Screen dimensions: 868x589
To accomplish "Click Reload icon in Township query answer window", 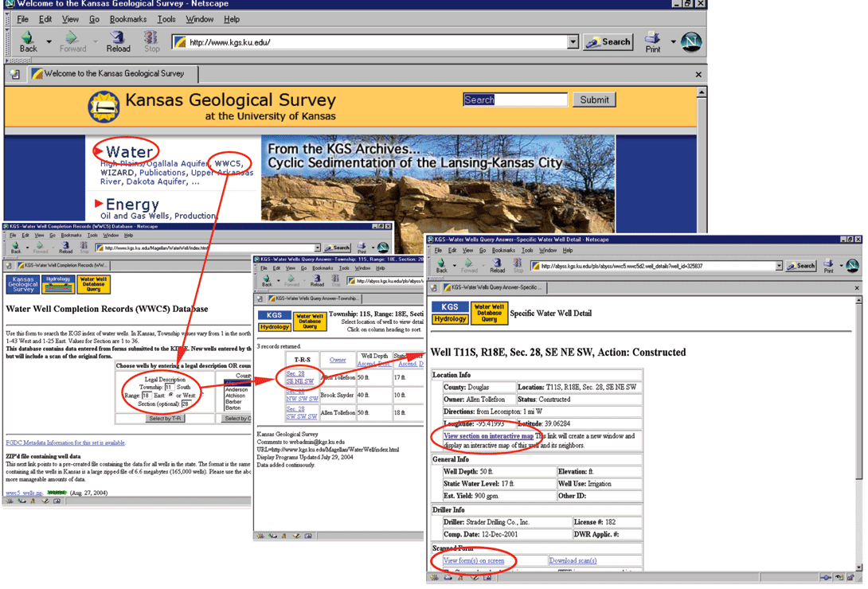I will click(317, 279).
